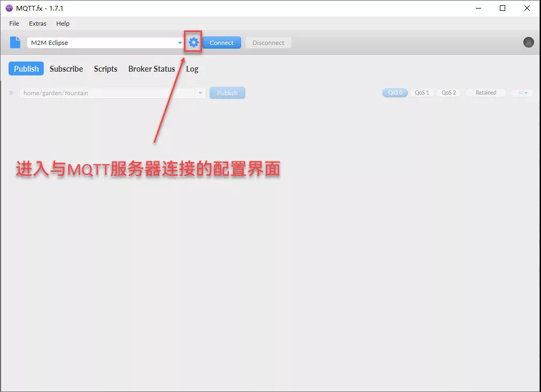Switch to the Publish tab
541x392 pixels.
26,68
